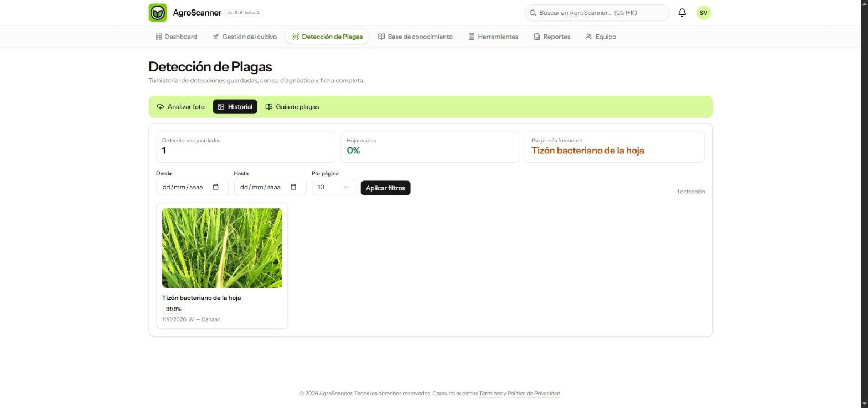Click the Aplicar filtros button
This screenshot has height=408, width=868.
click(x=385, y=188)
